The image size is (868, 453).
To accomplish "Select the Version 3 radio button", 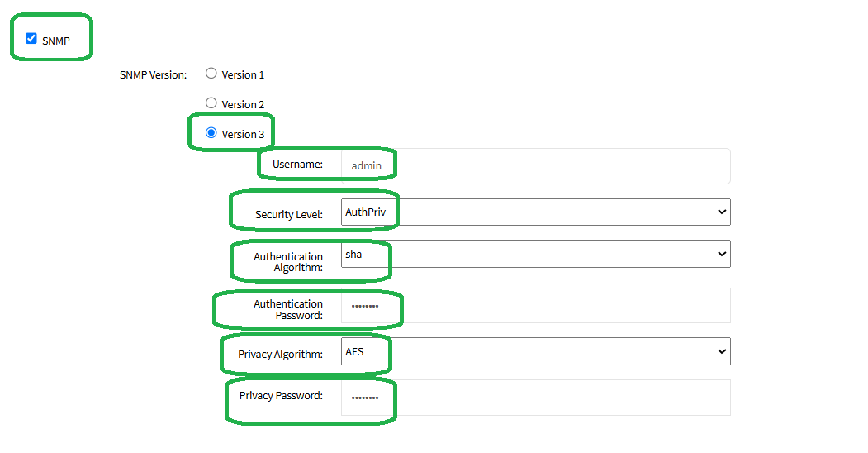I will [x=211, y=133].
